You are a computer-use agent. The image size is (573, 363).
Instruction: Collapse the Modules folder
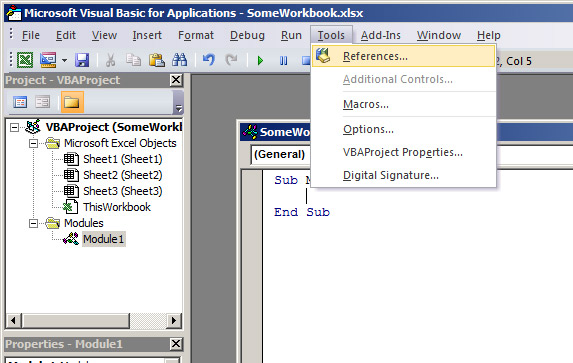coord(33,223)
